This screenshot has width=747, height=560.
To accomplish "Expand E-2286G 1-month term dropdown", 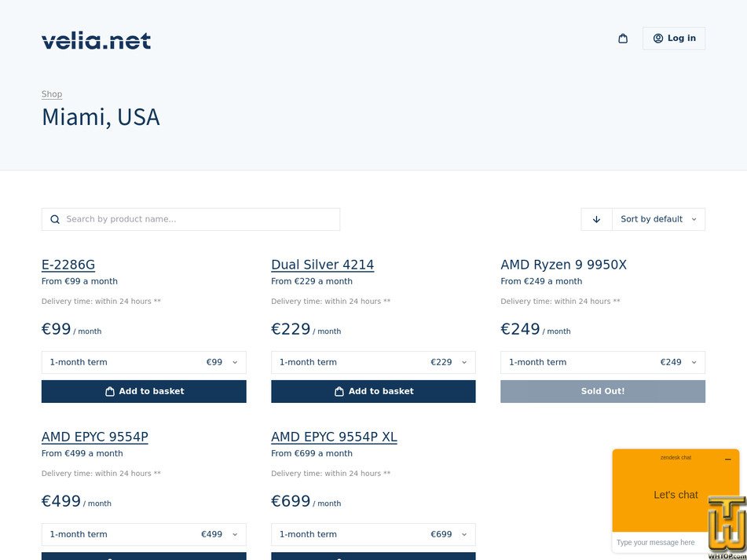I will (144, 362).
